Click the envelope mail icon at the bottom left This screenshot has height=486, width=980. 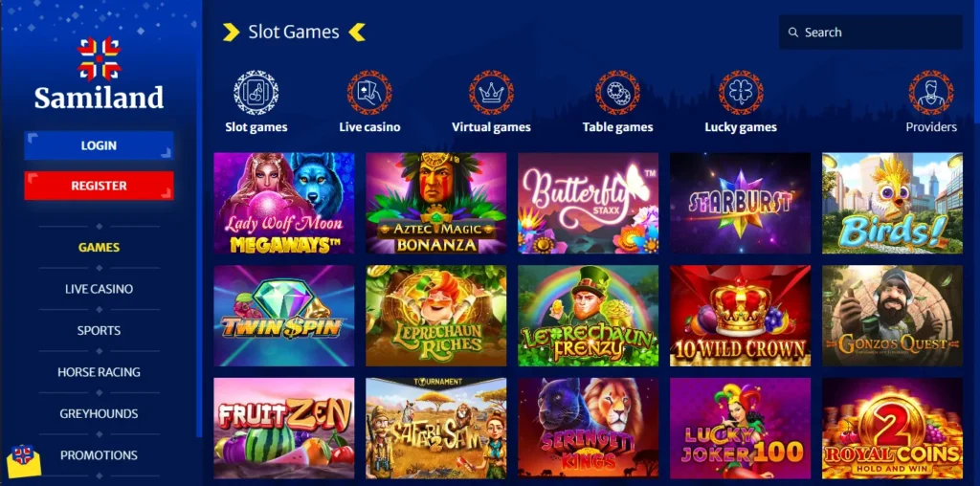point(23,461)
